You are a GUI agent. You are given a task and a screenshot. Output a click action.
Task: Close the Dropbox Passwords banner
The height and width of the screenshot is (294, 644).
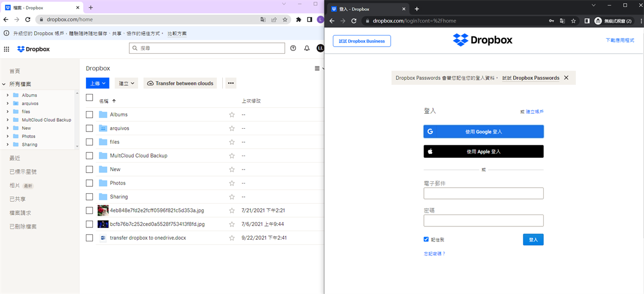[x=566, y=78]
